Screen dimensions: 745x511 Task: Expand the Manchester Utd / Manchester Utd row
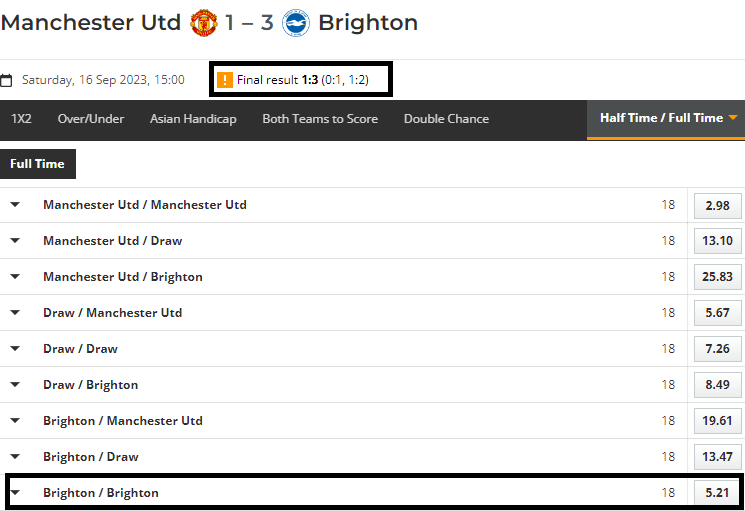[x=15, y=205]
